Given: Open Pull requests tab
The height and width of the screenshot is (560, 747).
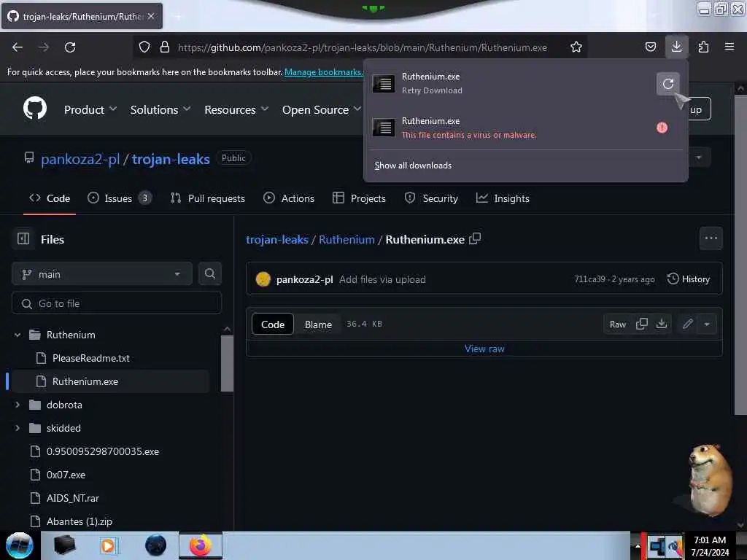Looking at the screenshot, I should point(208,198).
